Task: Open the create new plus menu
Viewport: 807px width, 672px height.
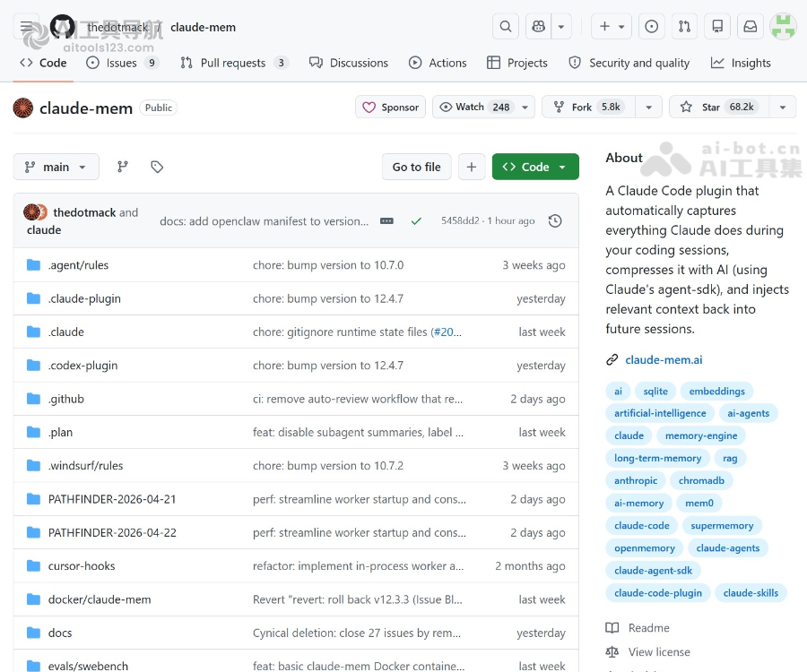Action: (612, 26)
